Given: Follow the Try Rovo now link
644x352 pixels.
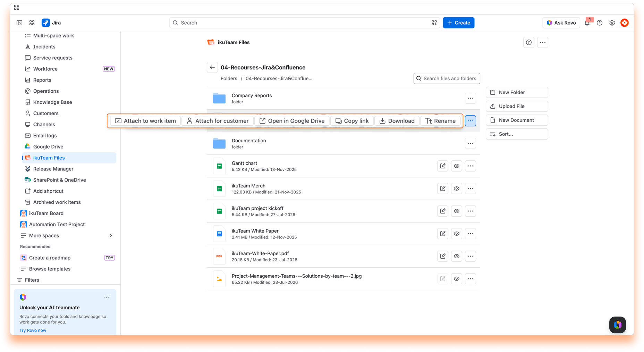Looking at the screenshot, I should 33,330.
